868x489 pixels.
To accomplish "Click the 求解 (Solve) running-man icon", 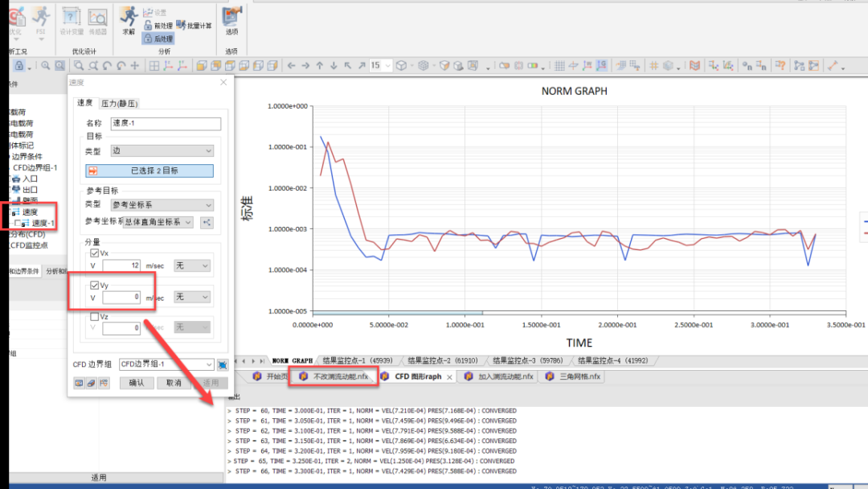I will (128, 16).
